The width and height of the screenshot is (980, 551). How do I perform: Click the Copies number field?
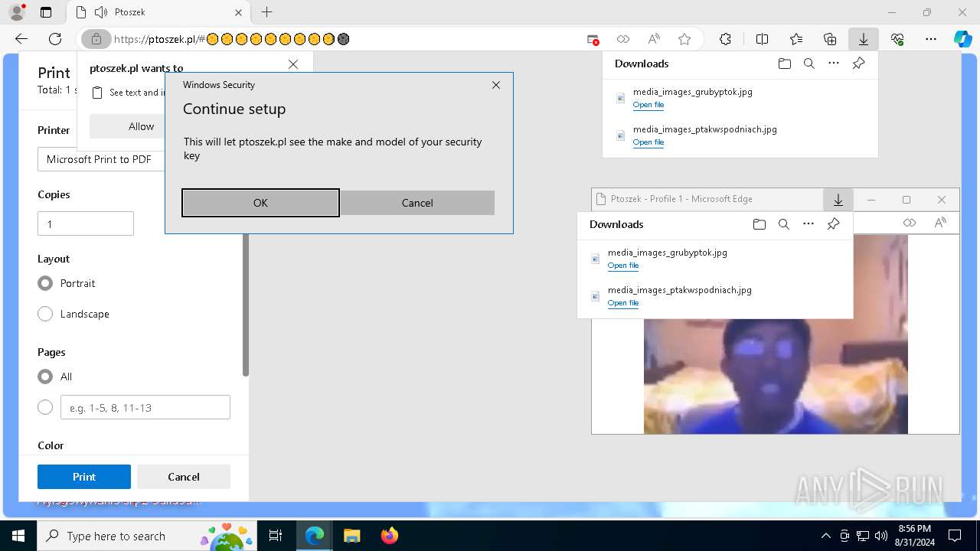(86, 223)
